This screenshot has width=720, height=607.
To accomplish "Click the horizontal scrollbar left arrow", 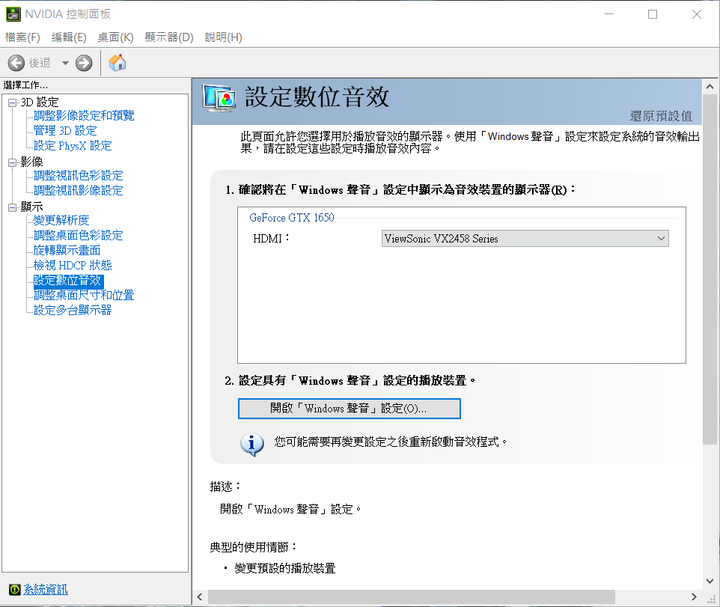I will point(200,597).
